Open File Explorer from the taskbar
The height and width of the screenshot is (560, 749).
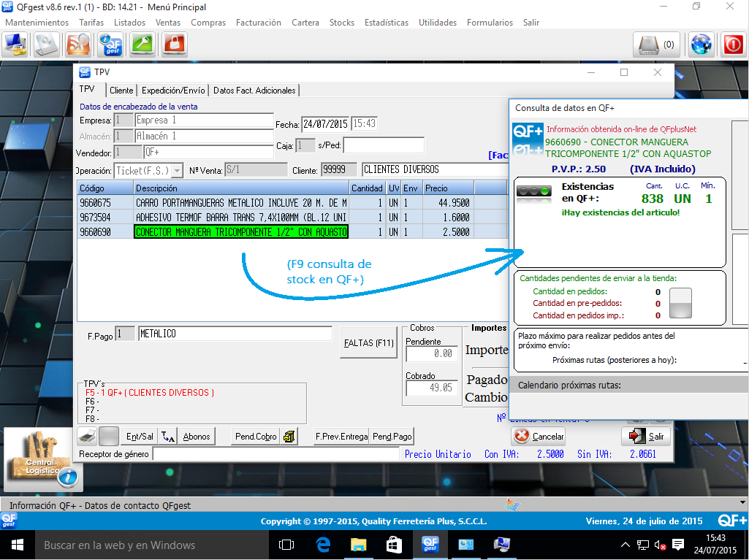(358, 545)
